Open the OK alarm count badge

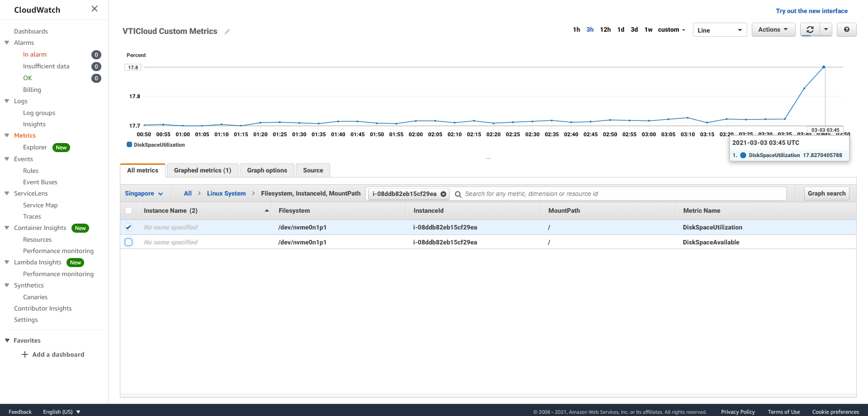(x=96, y=78)
